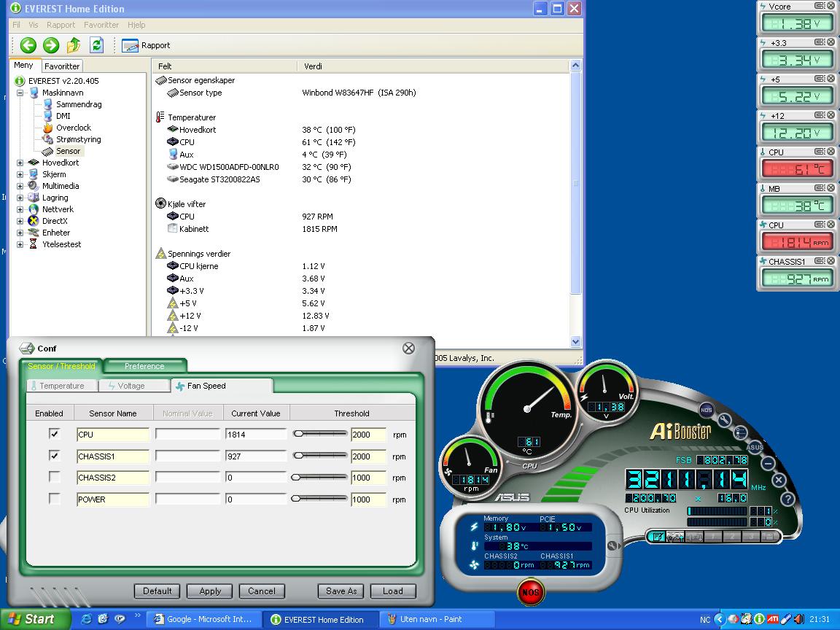Open the Windows Start button
The width and height of the screenshot is (840, 630).
[35, 619]
